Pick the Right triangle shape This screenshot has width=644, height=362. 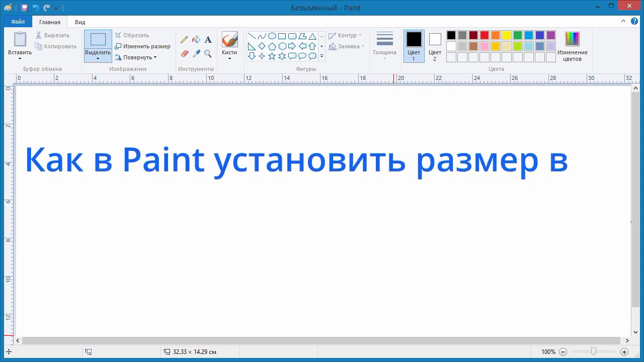click(252, 46)
